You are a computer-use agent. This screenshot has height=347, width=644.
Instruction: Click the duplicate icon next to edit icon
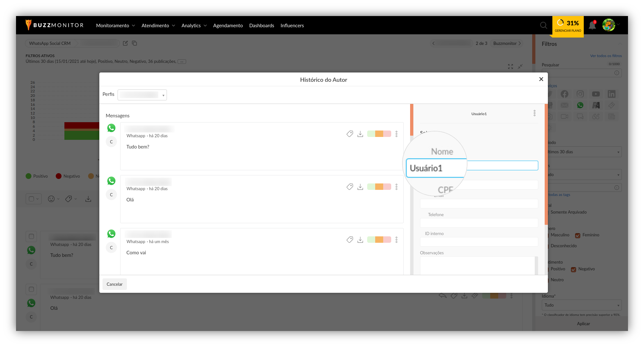(135, 43)
